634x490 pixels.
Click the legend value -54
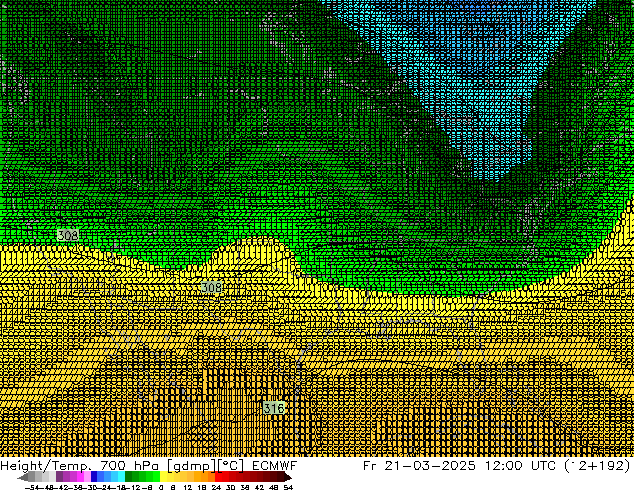(33, 487)
